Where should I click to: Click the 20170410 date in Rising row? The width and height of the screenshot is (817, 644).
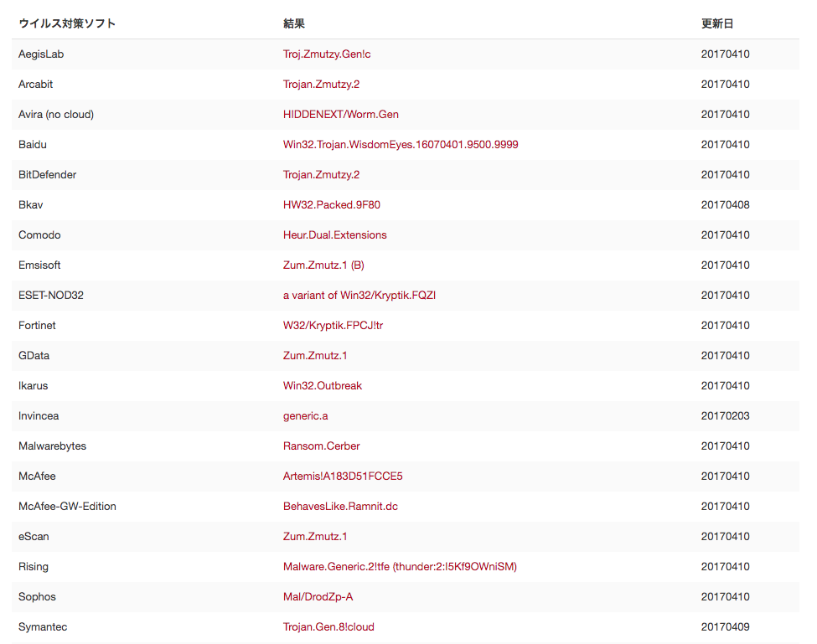pos(726,568)
